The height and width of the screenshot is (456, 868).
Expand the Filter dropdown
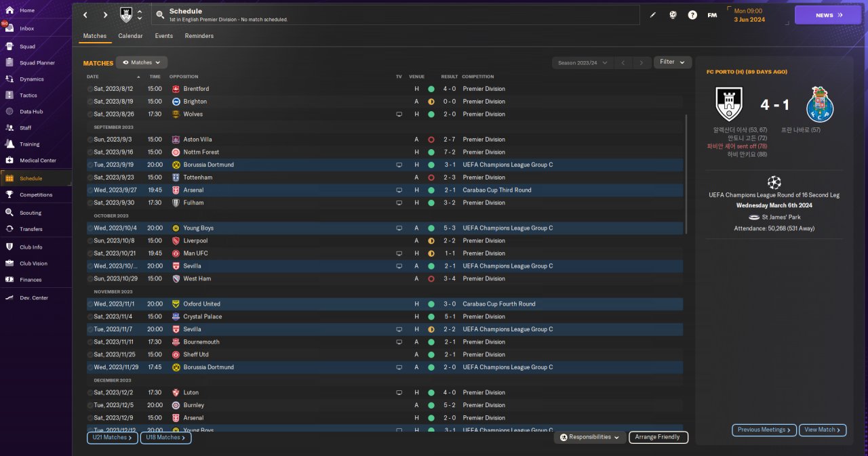coord(673,62)
